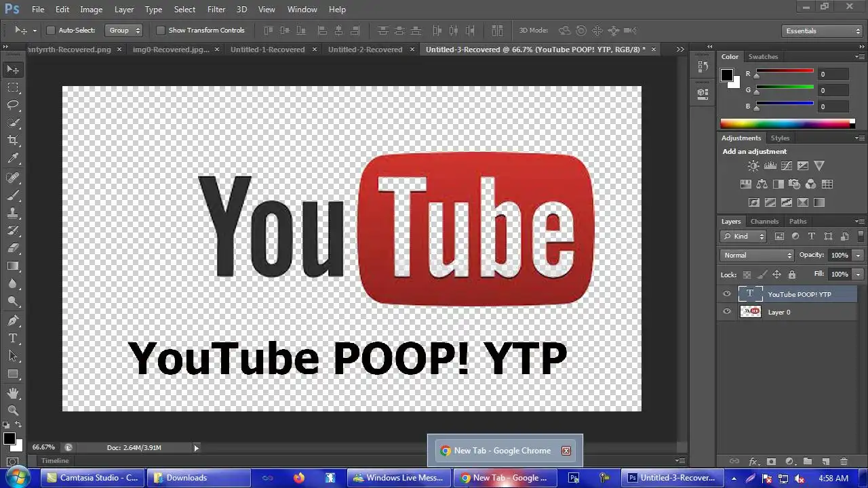Expand hidden document tabs list
The height and width of the screenshot is (488, 868).
[x=680, y=49]
